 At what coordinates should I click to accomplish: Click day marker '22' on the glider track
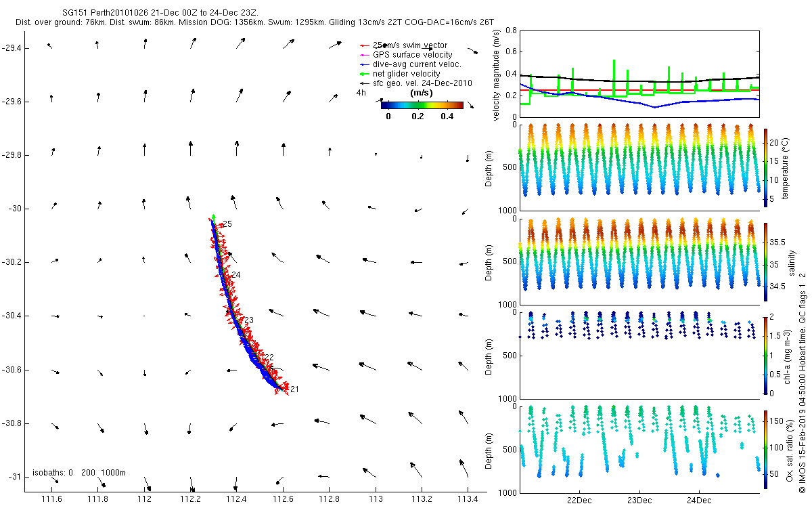(x=269, y=358)
